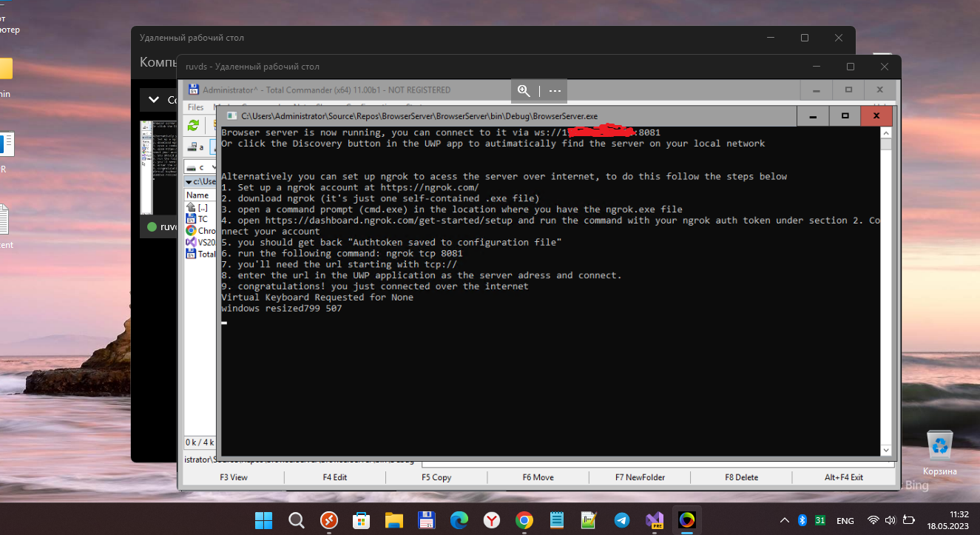The image size is (980, 535).
Task: Open Google Chrome from taskbar
Action: (524, 520)
